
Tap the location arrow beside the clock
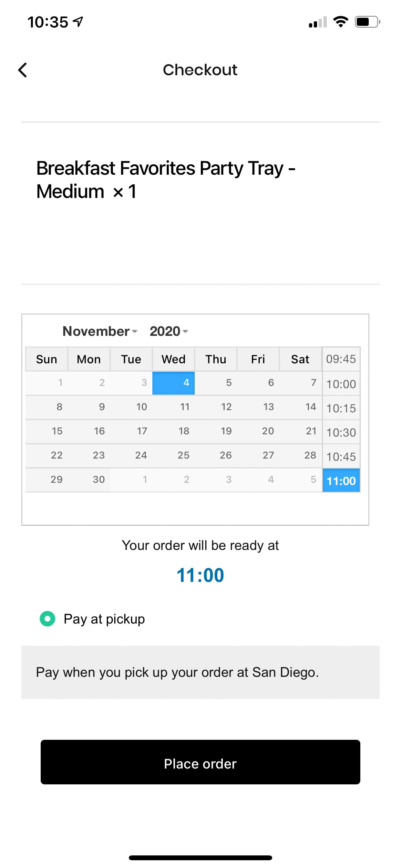coord(78,22)
